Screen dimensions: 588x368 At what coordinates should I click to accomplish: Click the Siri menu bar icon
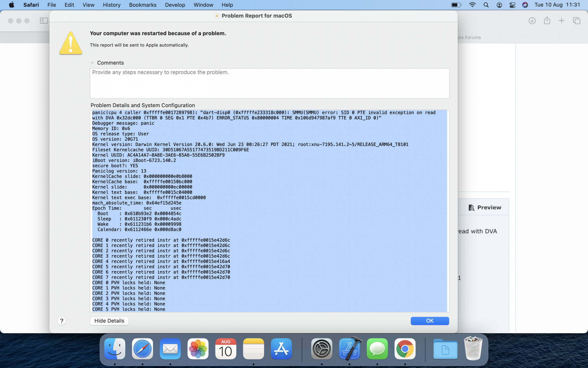tap(525, 5)
